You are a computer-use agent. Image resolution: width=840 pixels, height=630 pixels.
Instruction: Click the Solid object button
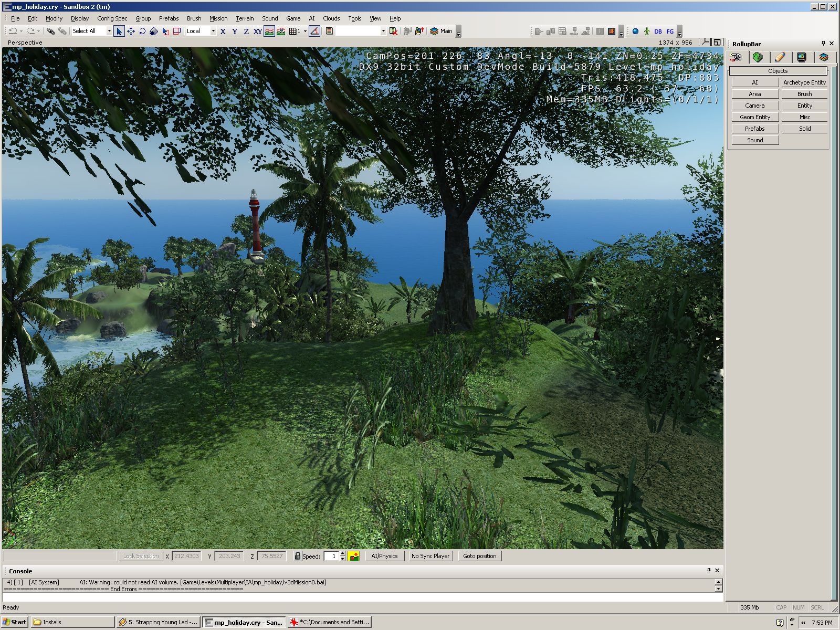[804, 129]
